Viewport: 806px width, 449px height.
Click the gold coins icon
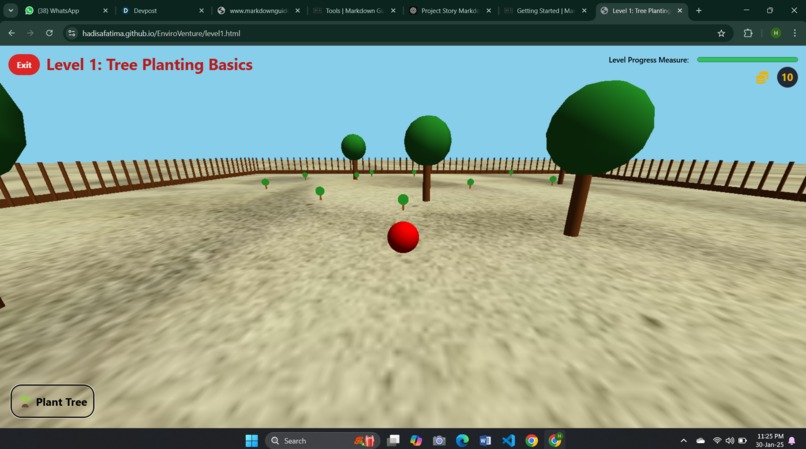click(x=762, y=78)
